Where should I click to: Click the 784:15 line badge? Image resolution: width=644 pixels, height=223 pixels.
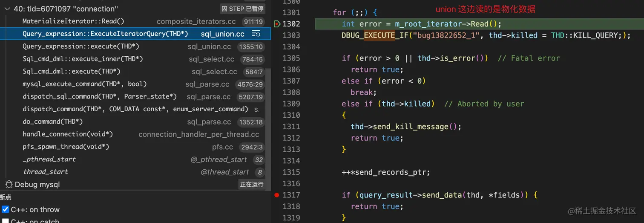(x=253, y=59)
